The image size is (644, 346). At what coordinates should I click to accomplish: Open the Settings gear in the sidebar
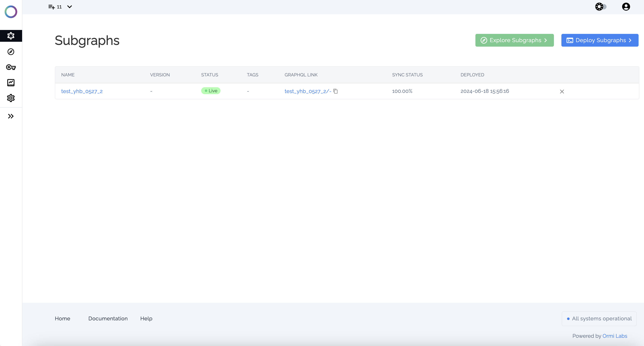[11, 98]
